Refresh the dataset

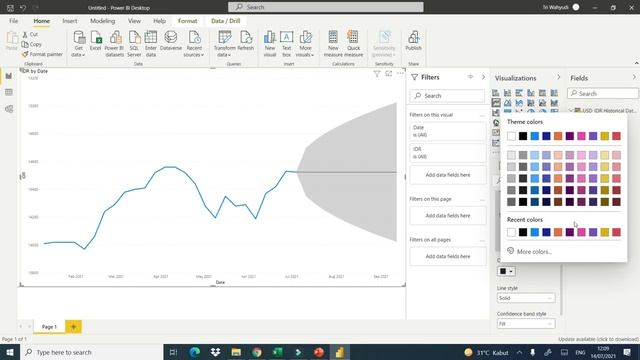pos(246,41)
